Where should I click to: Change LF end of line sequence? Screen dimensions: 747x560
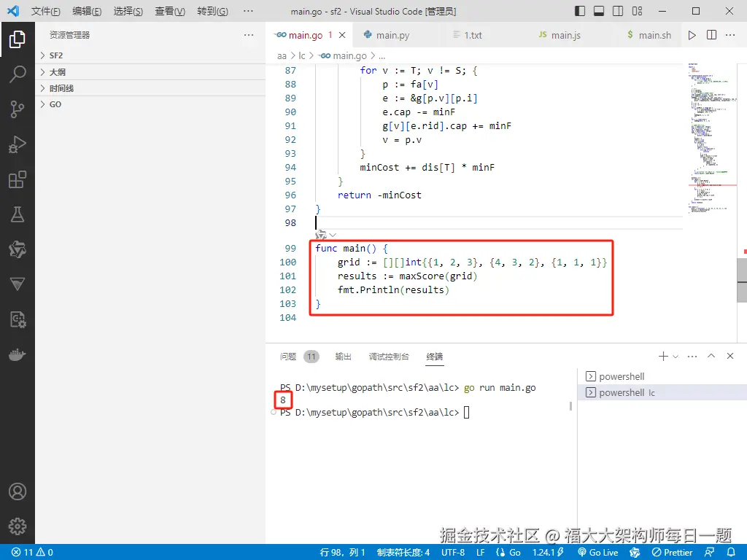(x=480, y=553)
